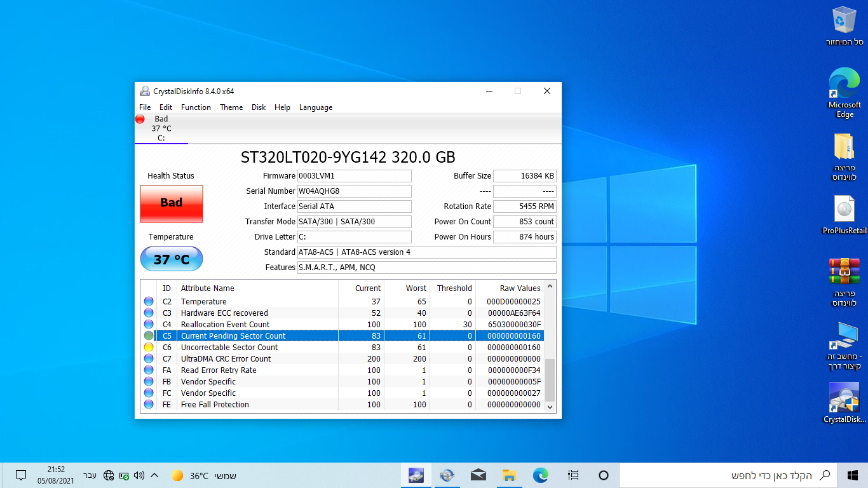
Task: Click the red Bad disk status indicator
Action: click(x=140, y=119)
